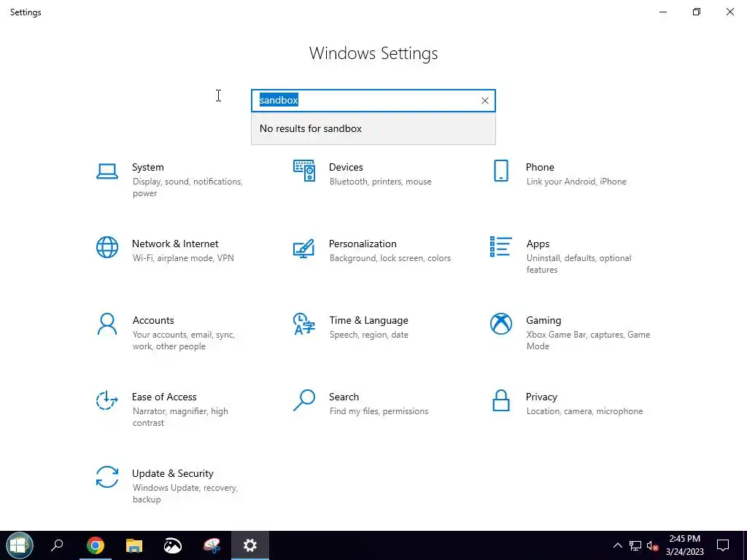Click the Apps heading
The width and height of the screenshot is (747, 560).
point(538,244)
